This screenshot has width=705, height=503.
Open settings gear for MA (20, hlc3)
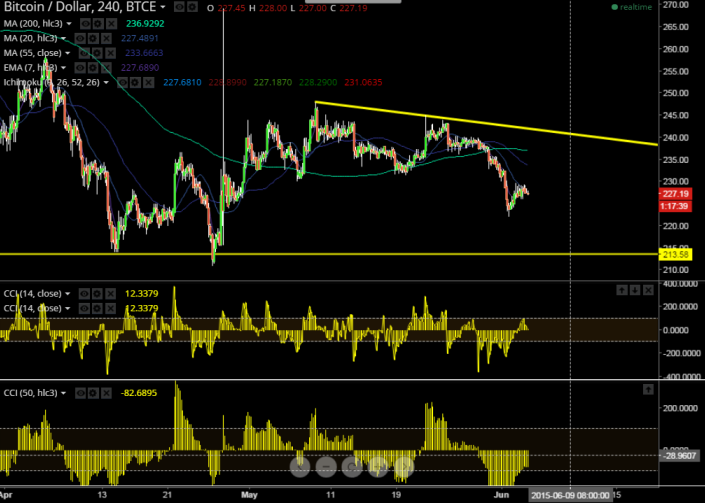click(x=93, y=38)
